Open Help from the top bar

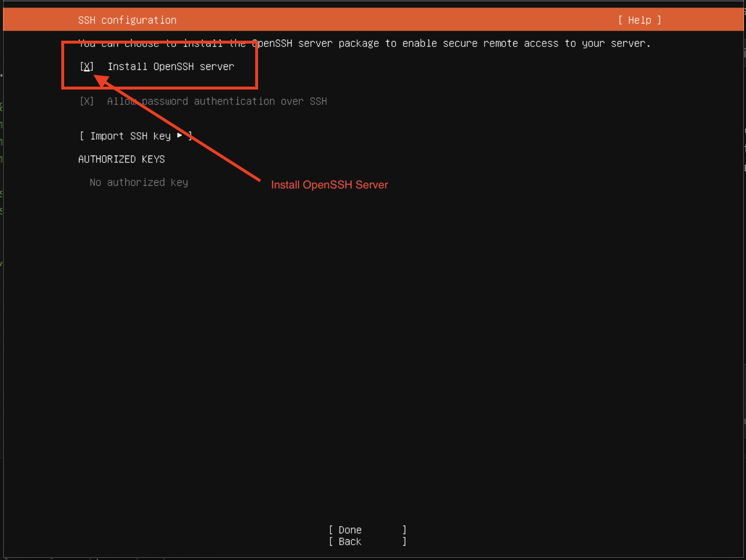pos(639,20)
